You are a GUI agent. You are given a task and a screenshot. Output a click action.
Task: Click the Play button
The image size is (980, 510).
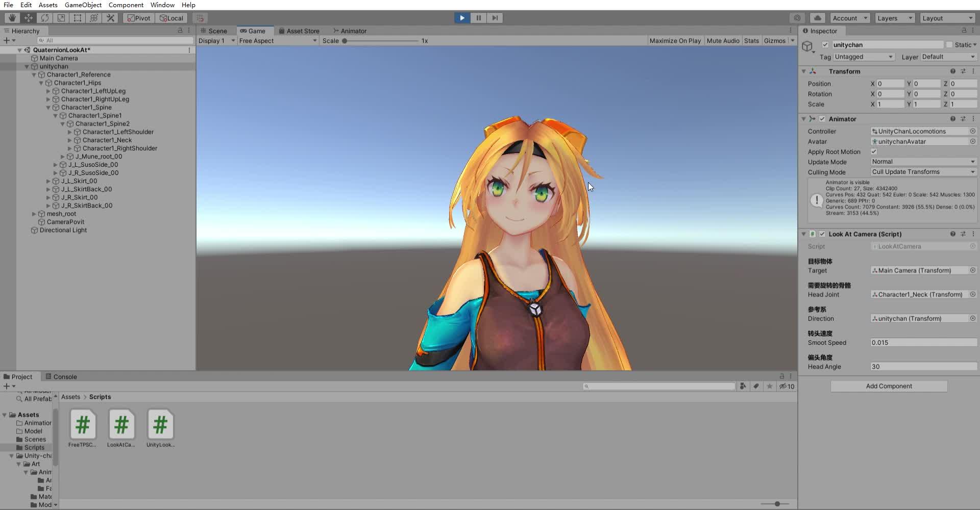[462, 18]
